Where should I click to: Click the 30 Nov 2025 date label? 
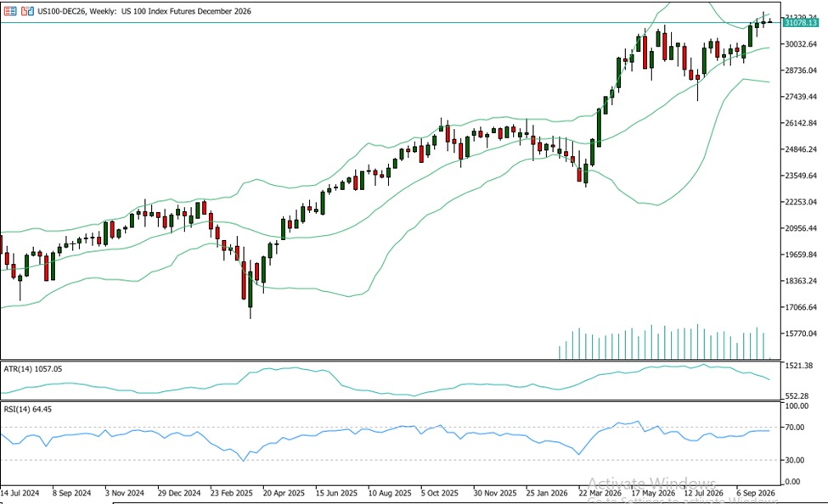tap(495, 493)
